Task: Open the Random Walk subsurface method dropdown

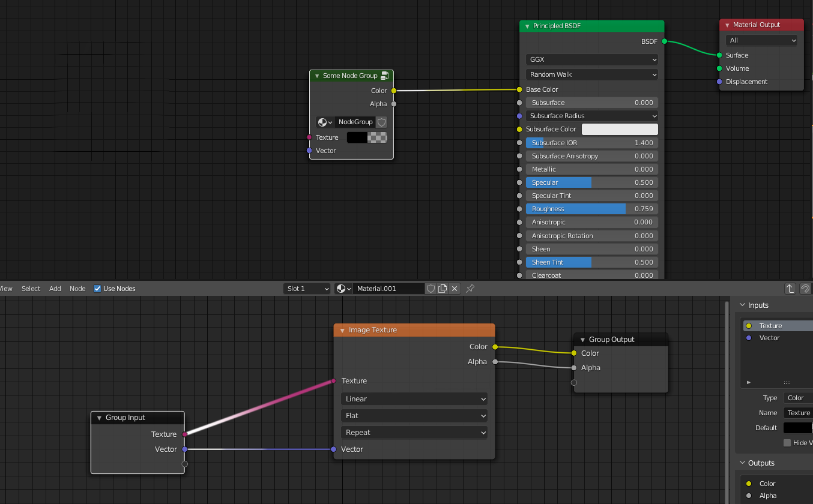Action: (592, 74)
